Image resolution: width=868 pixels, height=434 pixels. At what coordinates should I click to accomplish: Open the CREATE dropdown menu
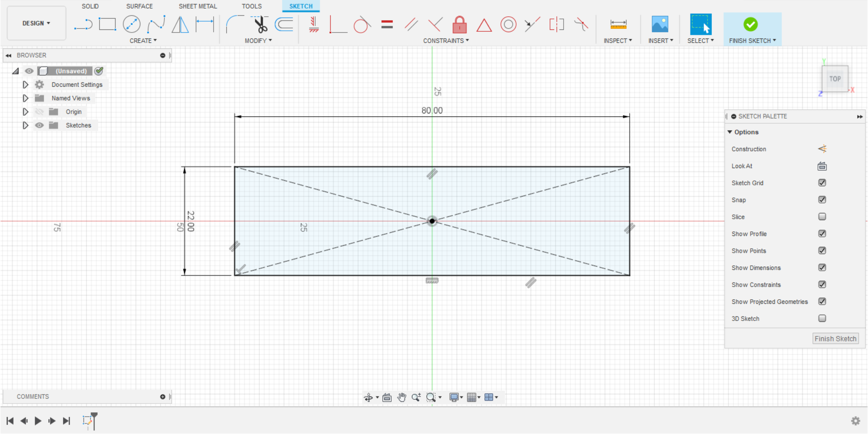coord(143,41)
